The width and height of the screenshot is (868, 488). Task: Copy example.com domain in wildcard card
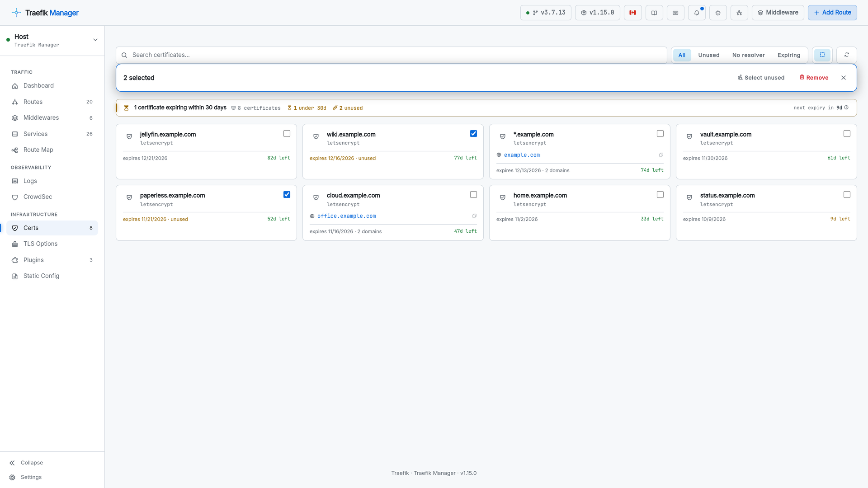[x=661, y=155]
